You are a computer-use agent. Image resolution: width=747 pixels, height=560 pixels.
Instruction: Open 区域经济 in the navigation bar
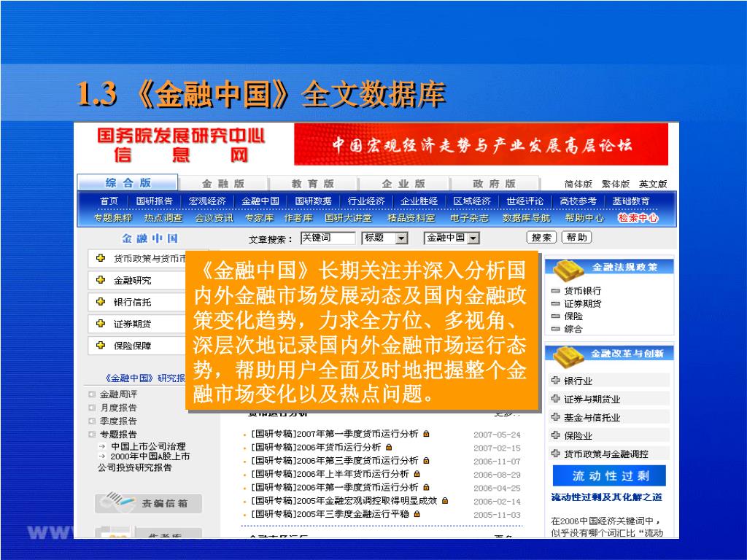472,201
